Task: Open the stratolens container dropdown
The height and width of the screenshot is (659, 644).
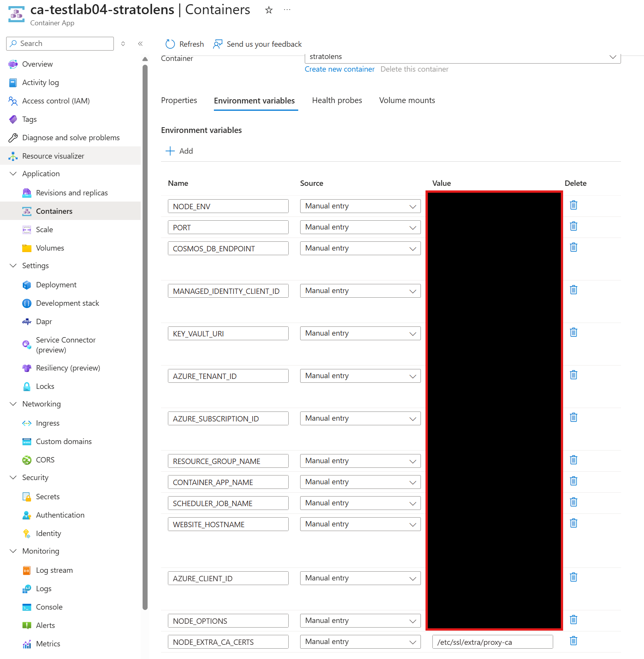Action: 463,57
